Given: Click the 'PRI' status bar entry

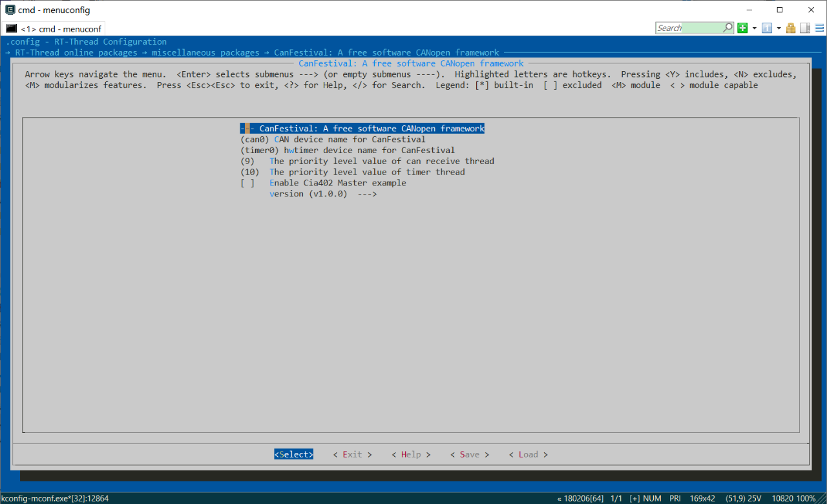Looking at the screenshot, I should 675,498.
